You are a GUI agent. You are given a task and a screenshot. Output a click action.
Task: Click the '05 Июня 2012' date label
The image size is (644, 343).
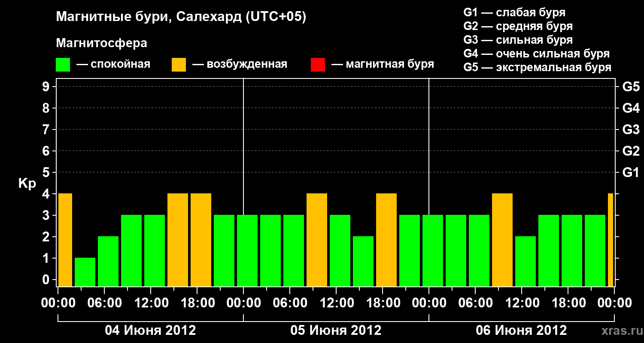pos(336,331)
